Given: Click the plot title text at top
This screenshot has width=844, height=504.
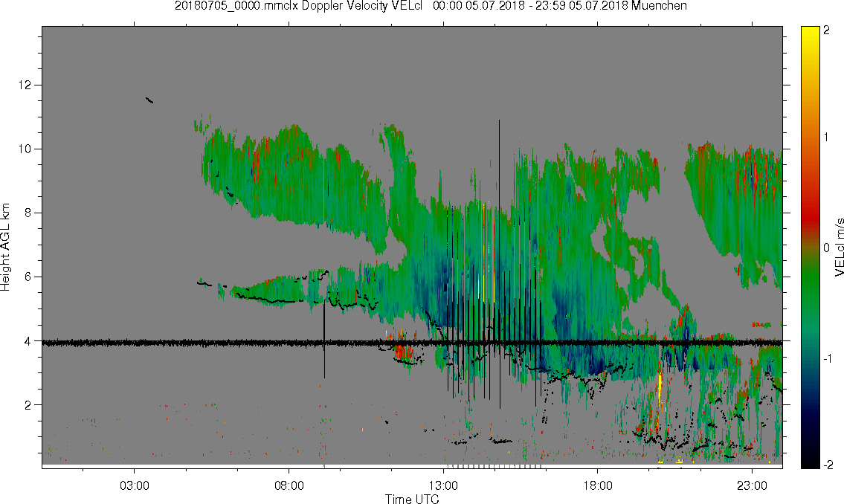Looking at the screenshot, I should (x=431, y=6).
